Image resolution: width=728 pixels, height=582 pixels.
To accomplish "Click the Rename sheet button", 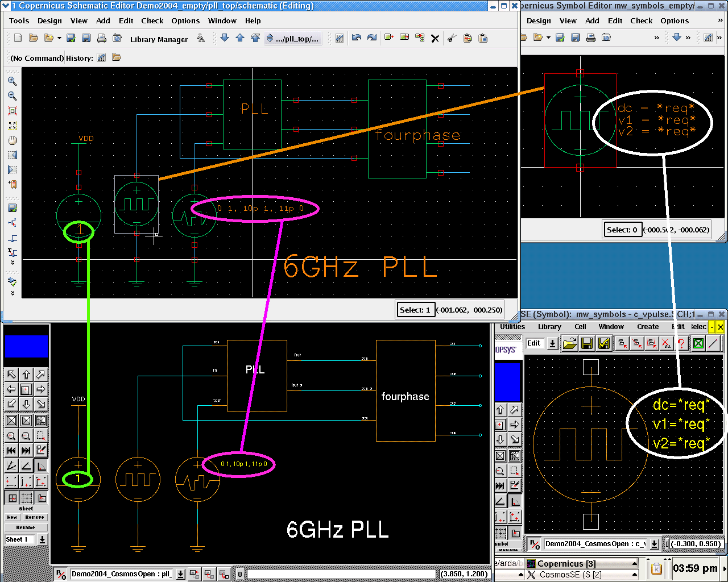I will point(26,527).
